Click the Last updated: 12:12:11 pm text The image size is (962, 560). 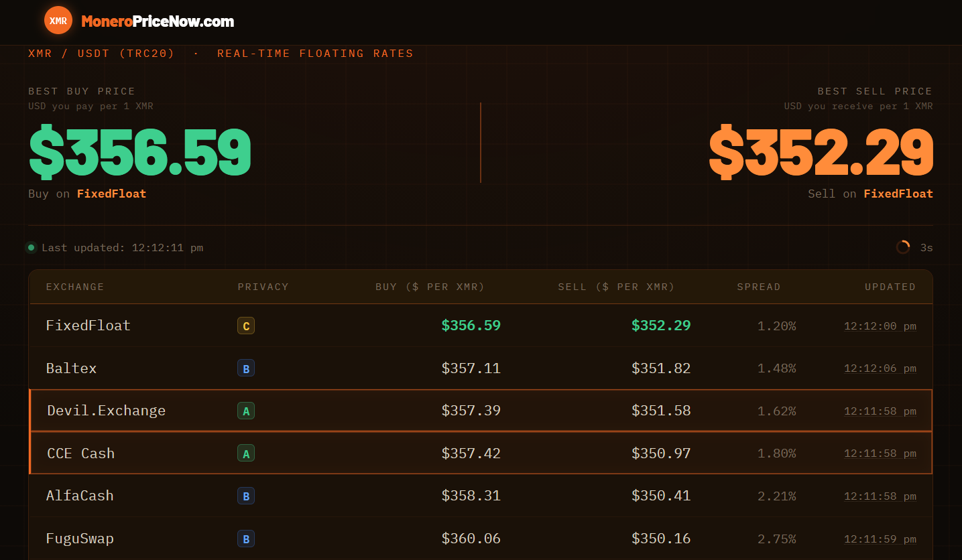[x=123, y=248]
